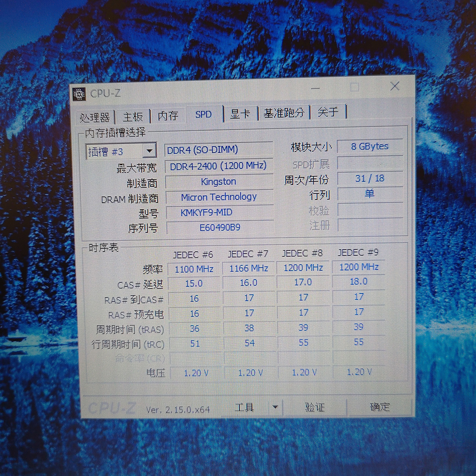The height and width of the screenshot is (476, 476).
Task: Click the DDR4-2400 max bandwidth field
Action: [x=218, y=166]
